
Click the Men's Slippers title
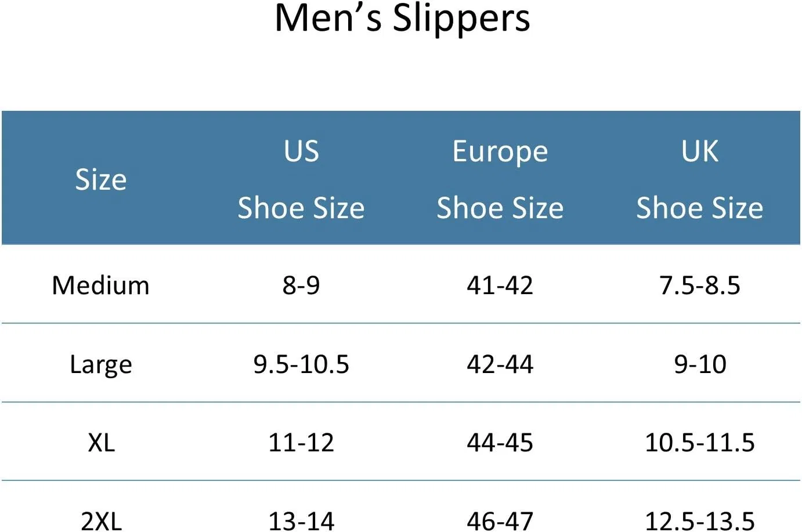click(402, 19)
